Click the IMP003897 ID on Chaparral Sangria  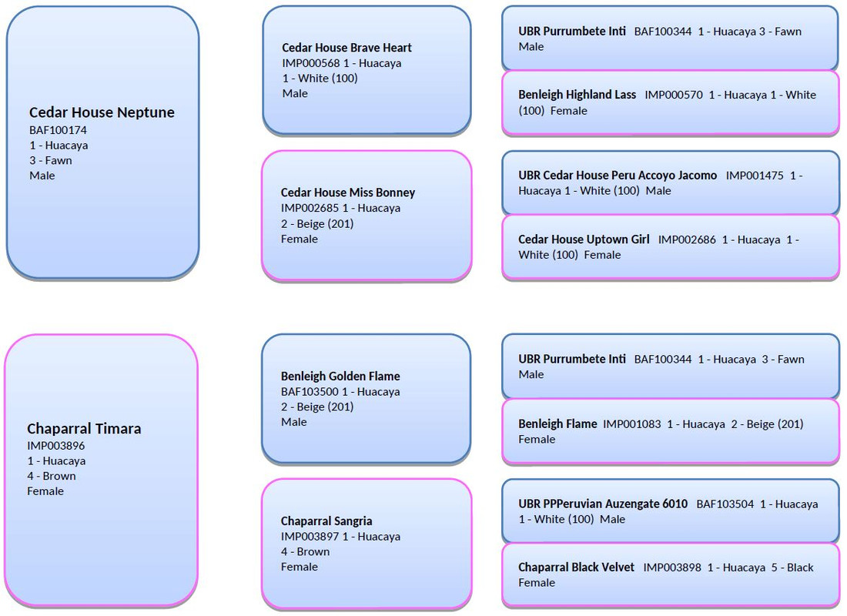310,537
